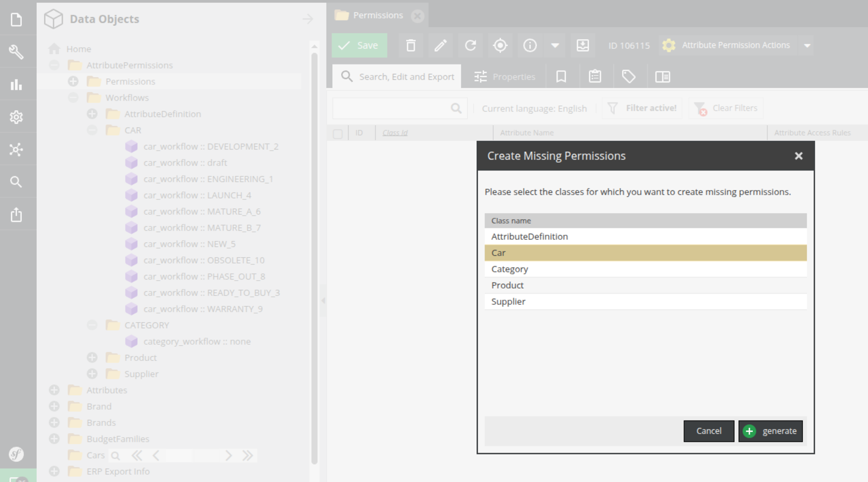Show object info icon
Viewport: 868px width, 482px height.
pos(530,45)
